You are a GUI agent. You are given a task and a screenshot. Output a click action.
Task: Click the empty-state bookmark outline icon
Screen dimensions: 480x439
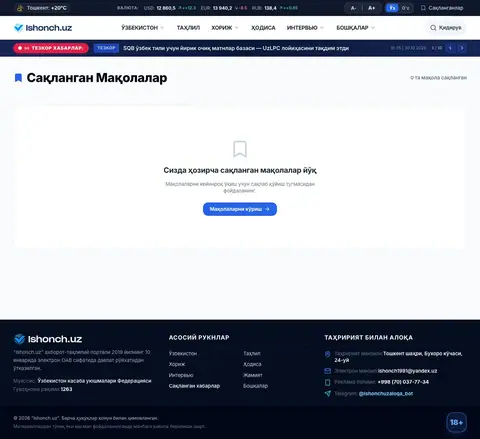tap(240, 149)
